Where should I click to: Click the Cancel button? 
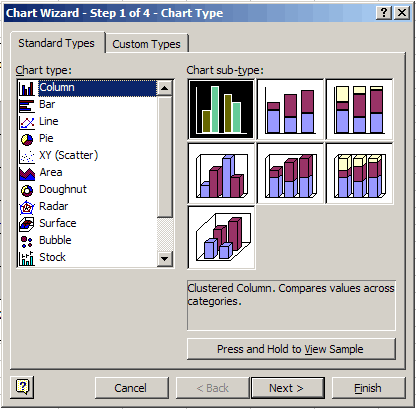[131, 388]
